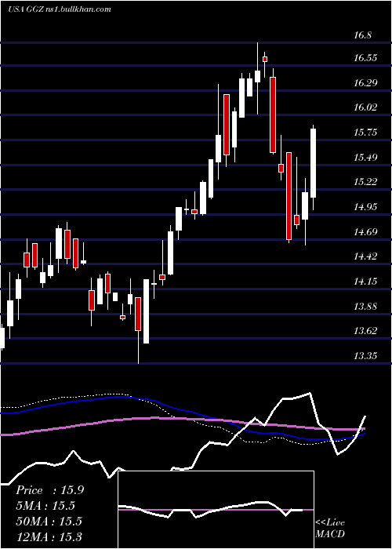Select the 13.35 price axis label
Image resolution: width=392 pixels, height=549 pixels.
tap(365, 356)
